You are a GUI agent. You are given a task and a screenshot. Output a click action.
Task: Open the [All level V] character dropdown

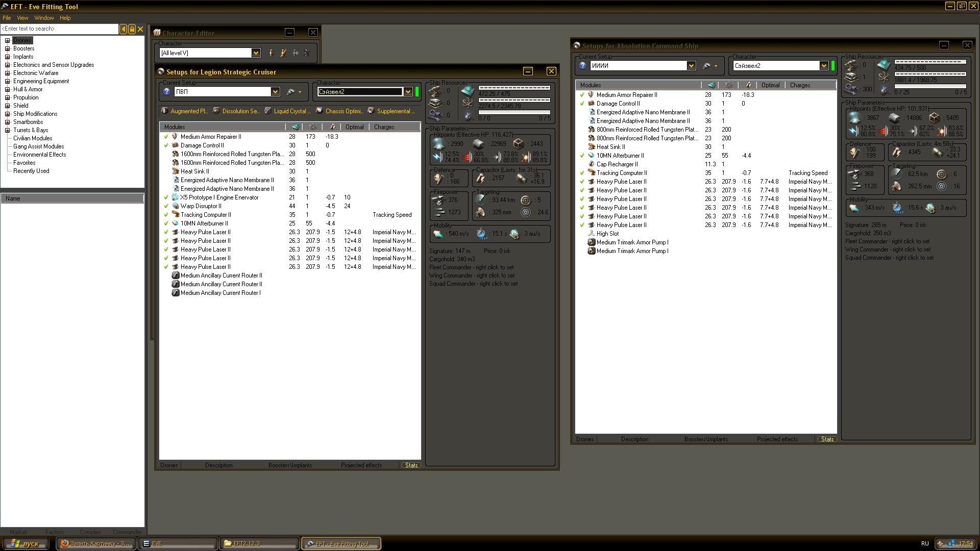(x=256, y=53)
